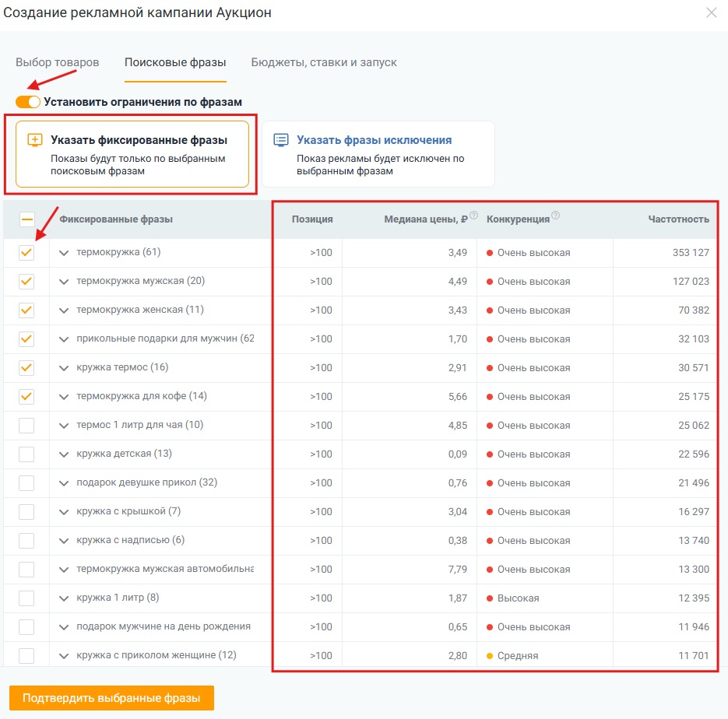Check the термос 1 литр для чая checkbox
This screenshot has width=728, height=719.
pos(26,425)
